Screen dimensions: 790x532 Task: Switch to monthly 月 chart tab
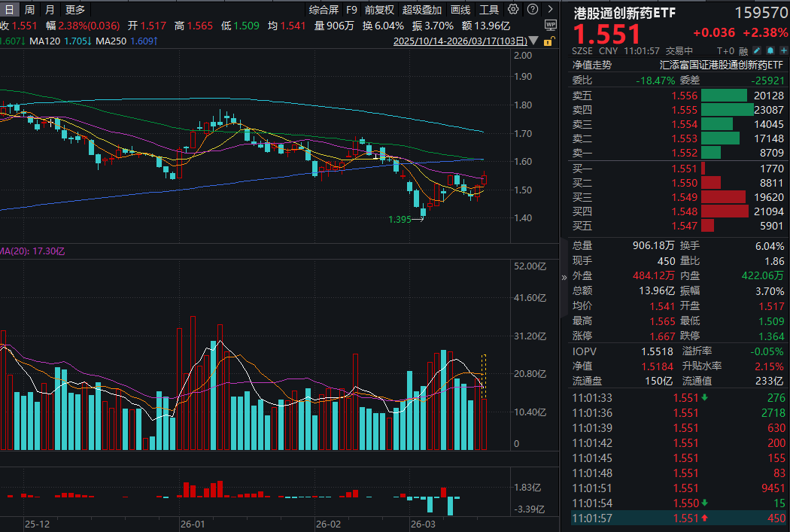click(50, 10)
